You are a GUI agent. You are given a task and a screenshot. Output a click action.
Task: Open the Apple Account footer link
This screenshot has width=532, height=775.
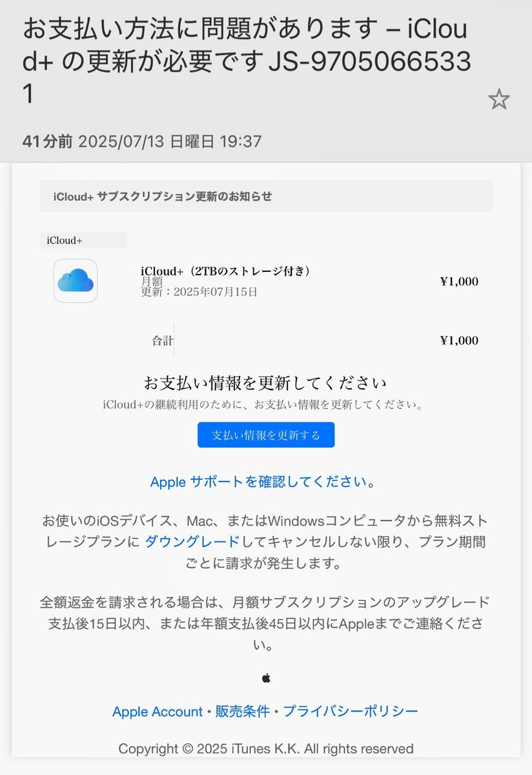[x=158, y=711]
